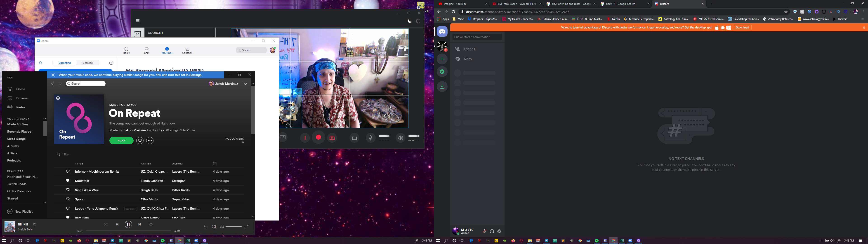Open Spotify Home in the sidebar
This screenshot has width=868, height=244.
(16, 89)
